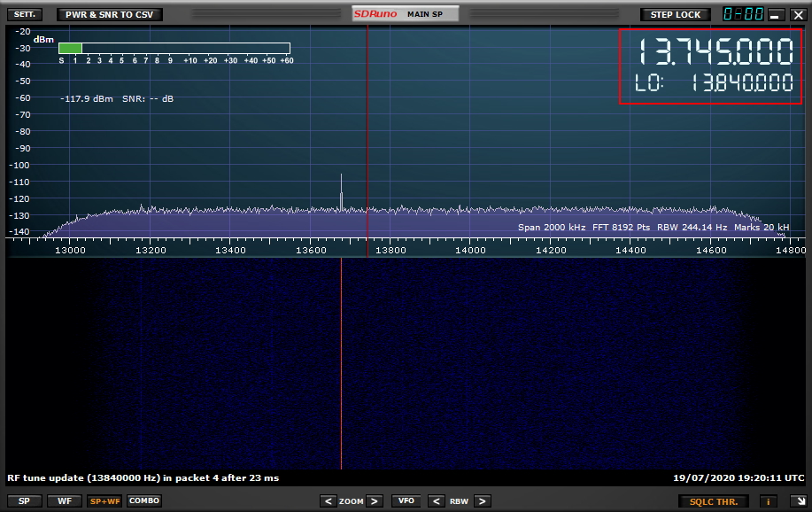Click the resize arrow icon bottom corner

click(799, 501)
